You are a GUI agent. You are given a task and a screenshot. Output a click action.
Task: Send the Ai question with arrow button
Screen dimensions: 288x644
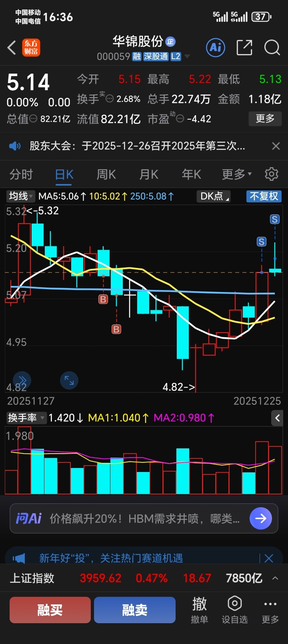[x=261, y=518]
